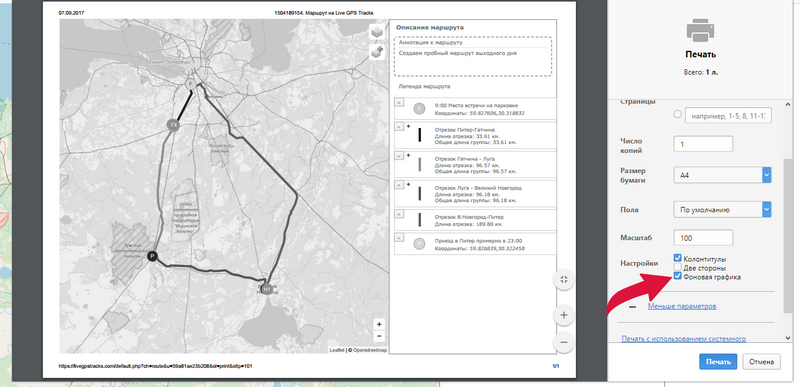
Task: Open the map layers icon
Action: (377, 32)
